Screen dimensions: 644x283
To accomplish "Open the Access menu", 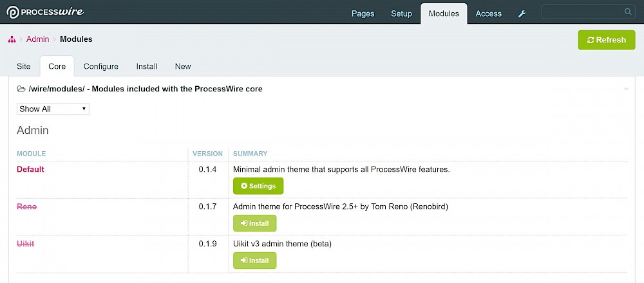I will point(488,14).
